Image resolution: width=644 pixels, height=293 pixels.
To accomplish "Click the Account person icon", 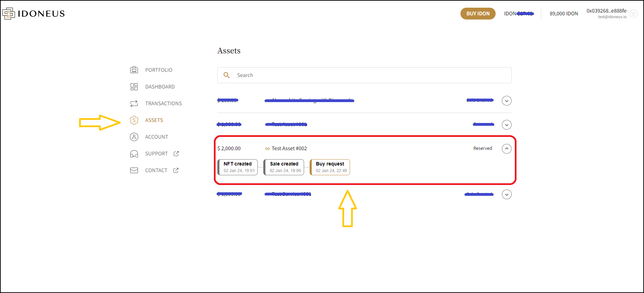I will click(134, 137).
